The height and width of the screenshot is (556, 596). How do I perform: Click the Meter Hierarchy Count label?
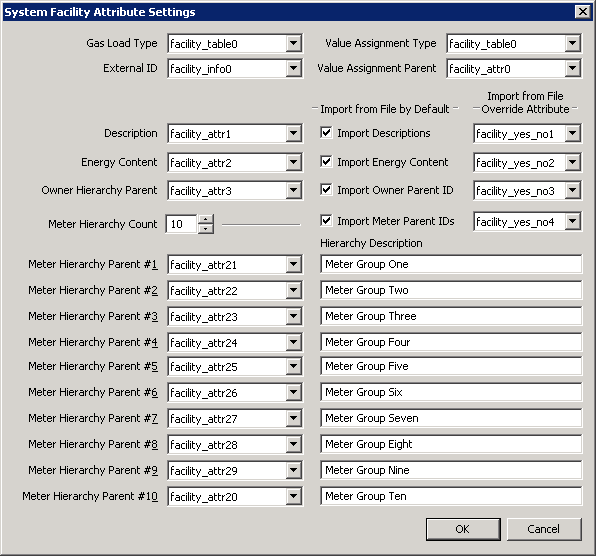coord(103,224)
